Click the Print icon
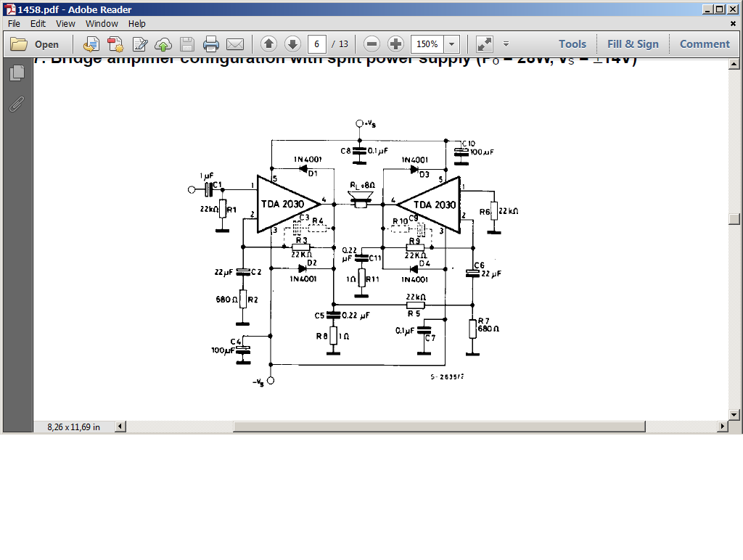This screenshot has width=743, height=560. click(211, 44)
